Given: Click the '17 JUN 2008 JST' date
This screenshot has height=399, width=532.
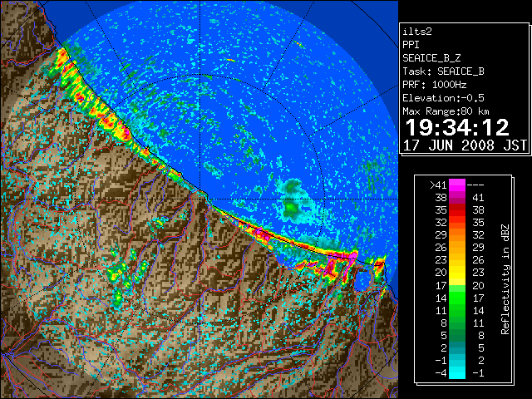Looking at the screenshot, I should pos(465,145).
